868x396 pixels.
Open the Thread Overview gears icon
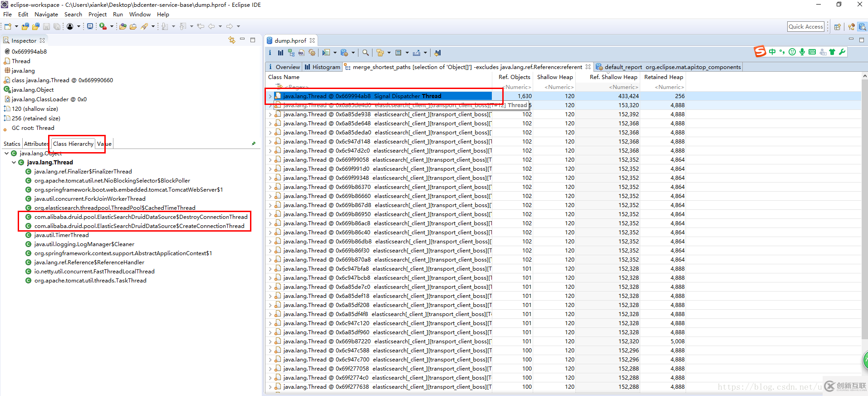(312, 53)
